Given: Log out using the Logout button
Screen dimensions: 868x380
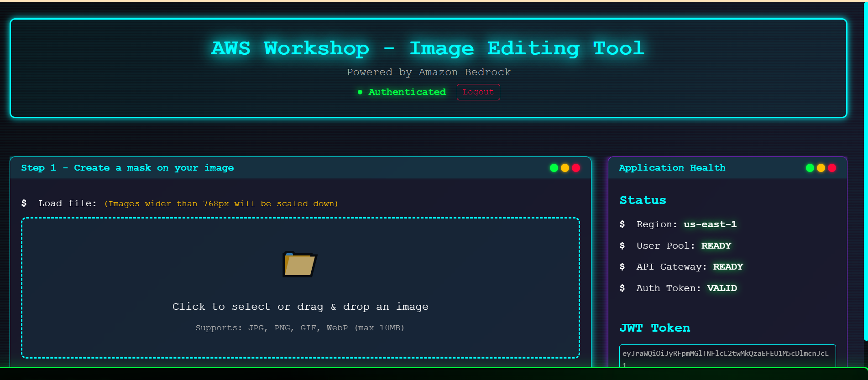Looking at the screenshot, I should [478, 92].
